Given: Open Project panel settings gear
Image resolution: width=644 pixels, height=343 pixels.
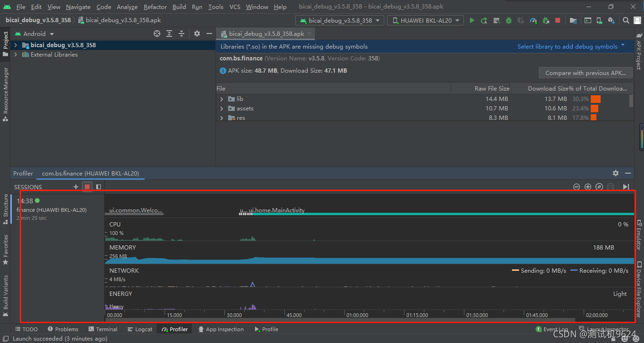Looking at the screenshot, I should (197, 33).
